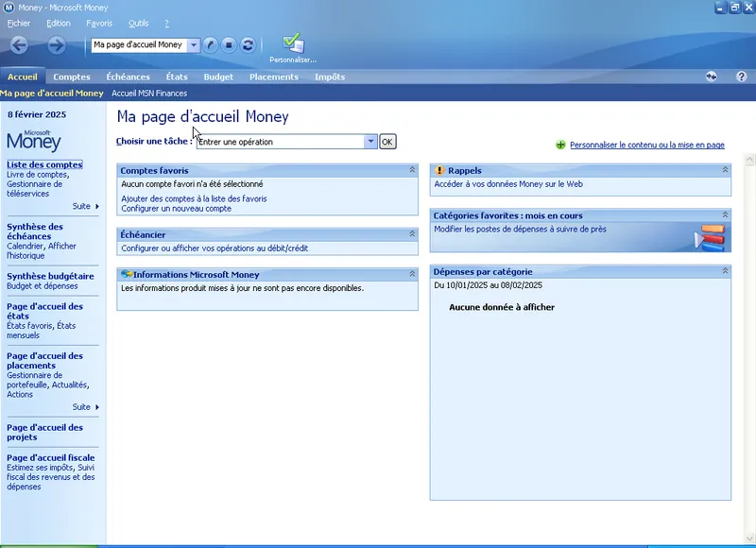756x548 pixels.
Task: Expand Suite under Page d'accueil des placements
Action: click(x=86, y=407)
